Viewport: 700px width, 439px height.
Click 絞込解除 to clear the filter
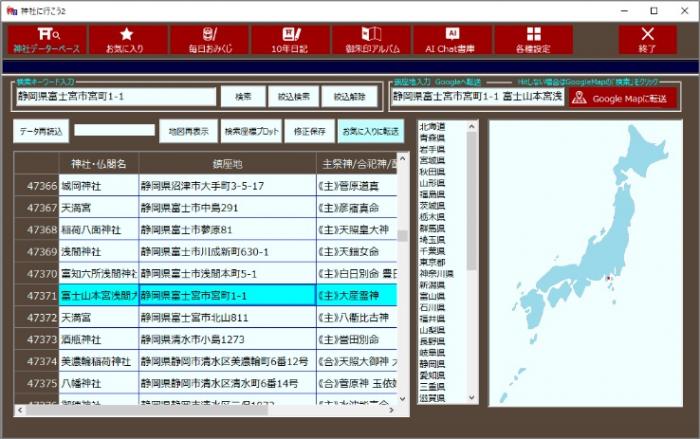(x=350, y=97)
